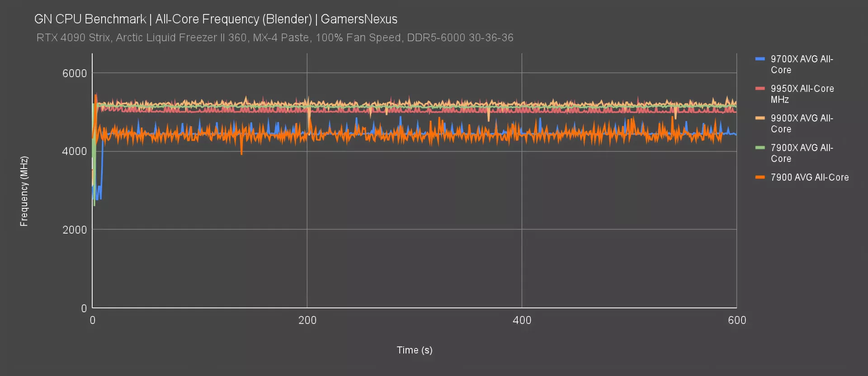Click the light orange 9900X legend swatch
This screenshot has width=868, height=376.
760,118
